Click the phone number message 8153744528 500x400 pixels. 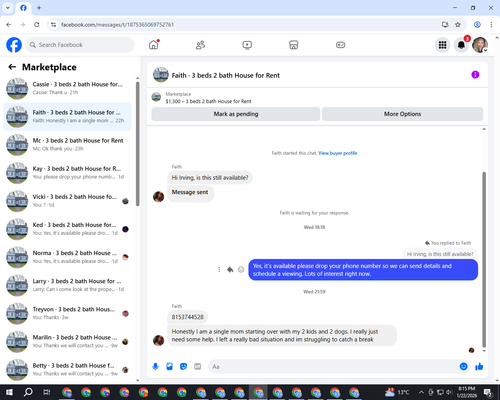(x=187, y=317)
